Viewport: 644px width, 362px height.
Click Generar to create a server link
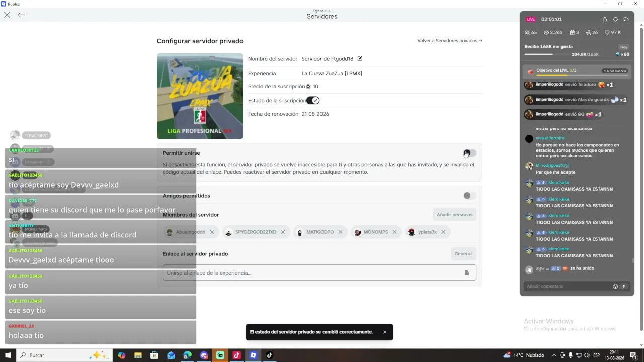pos(463,254)
